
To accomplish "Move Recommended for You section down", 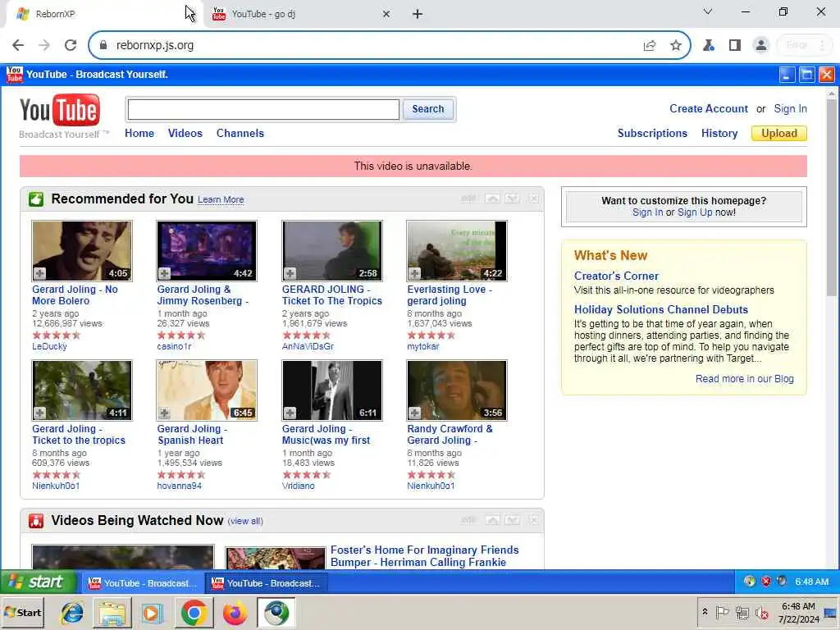I will coord(512,199).
